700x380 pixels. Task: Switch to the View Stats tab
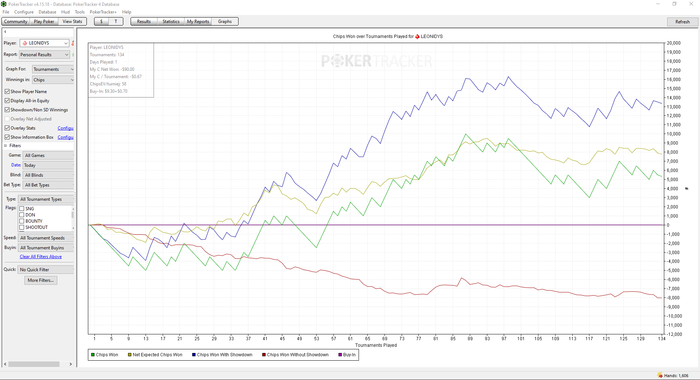[x=72, y=21]
